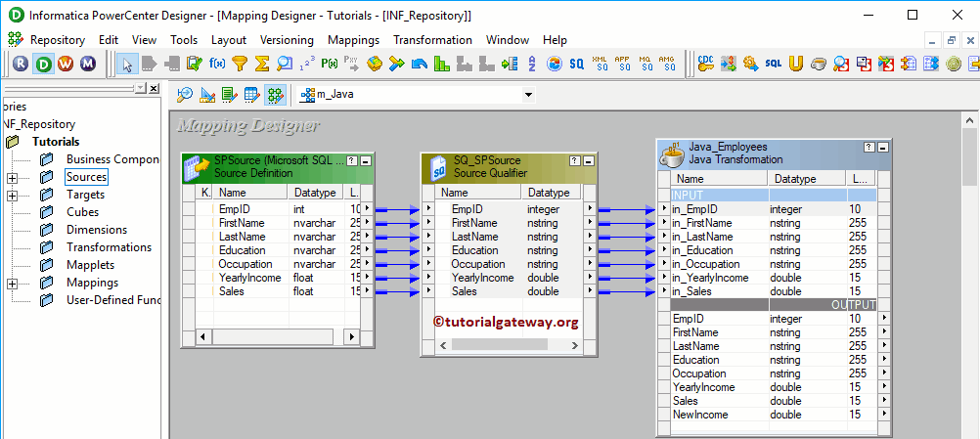
Task: Open the m_Java mapping dropdown
Action: 529,95
